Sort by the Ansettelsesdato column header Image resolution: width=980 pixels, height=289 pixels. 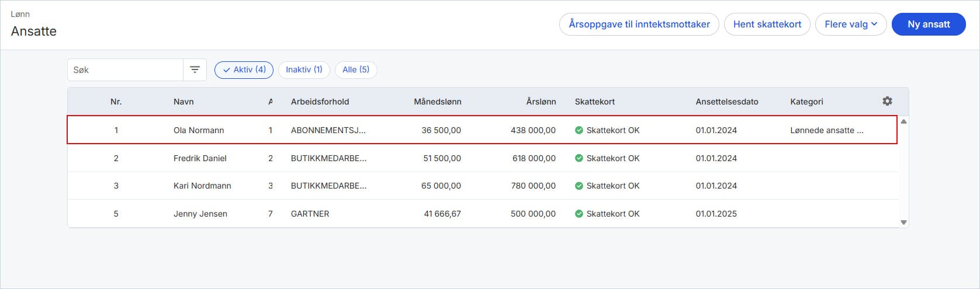(726, 102)
